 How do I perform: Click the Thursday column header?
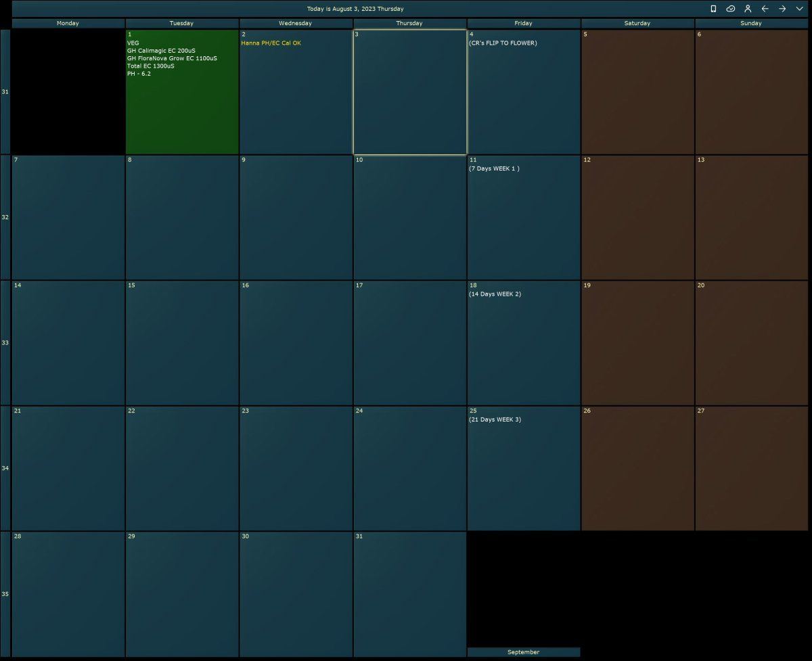click(409, 23)
